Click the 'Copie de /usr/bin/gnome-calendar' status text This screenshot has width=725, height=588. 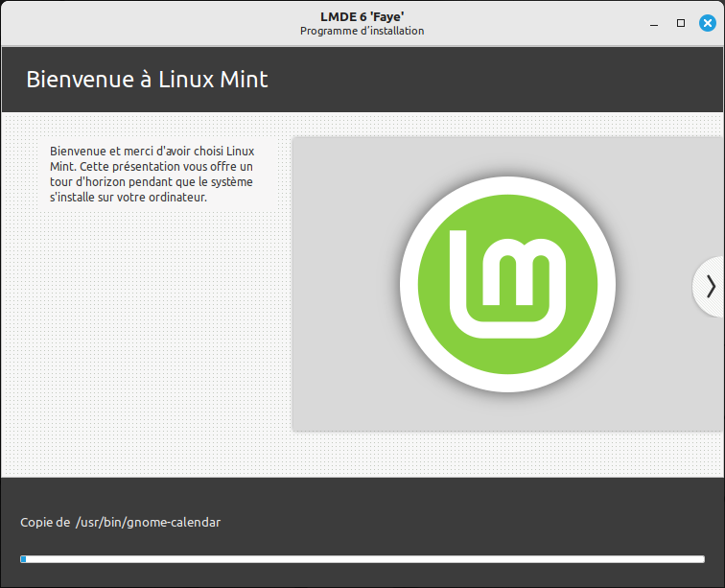[120, 523]
